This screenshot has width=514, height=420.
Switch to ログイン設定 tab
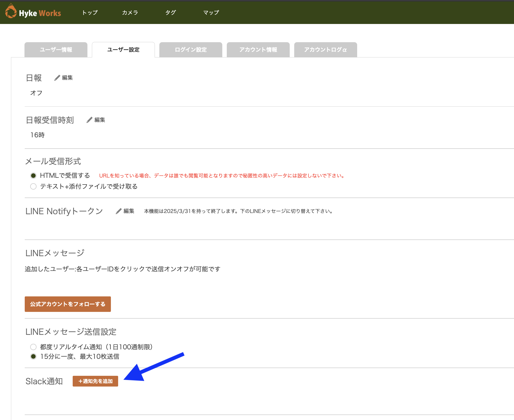[x=191, y=50]
